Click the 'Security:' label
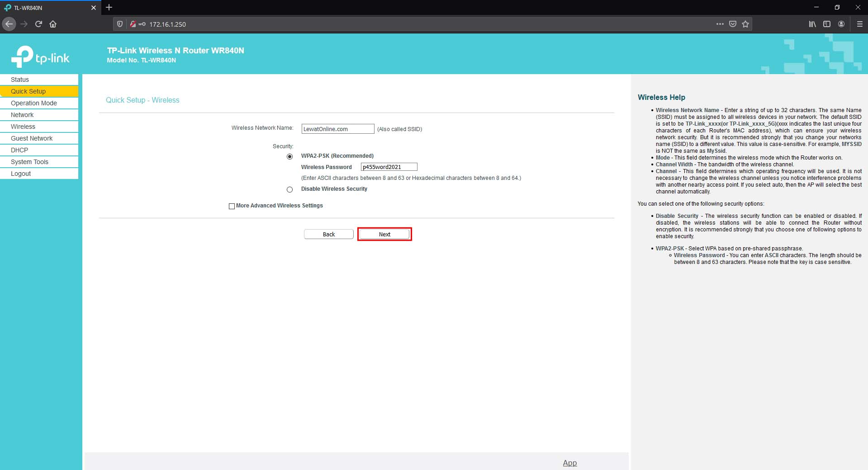 pyautogui.click(x=283, y=146)
